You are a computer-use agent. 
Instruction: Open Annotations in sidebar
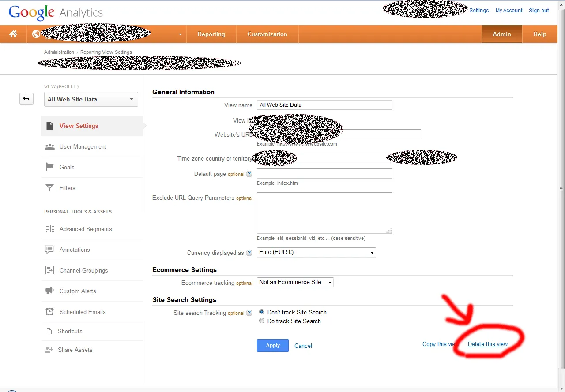point(92,250)
